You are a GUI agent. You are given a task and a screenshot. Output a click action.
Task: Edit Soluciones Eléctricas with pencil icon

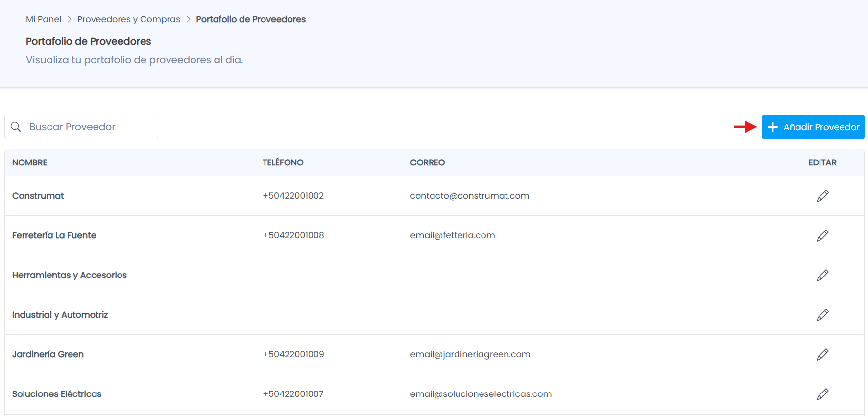pos(822,394)
